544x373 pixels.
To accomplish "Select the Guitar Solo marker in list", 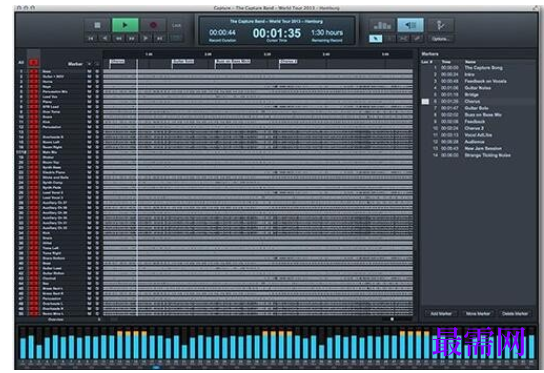I will tap(477, 108).
